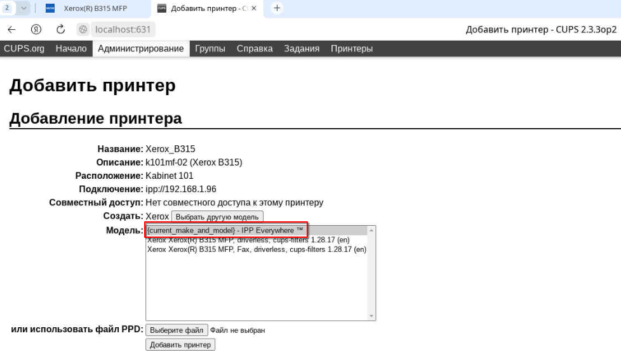
Task: Select Xerox B315 MFP Fax driverless entry
Action: tap(257, 249)
